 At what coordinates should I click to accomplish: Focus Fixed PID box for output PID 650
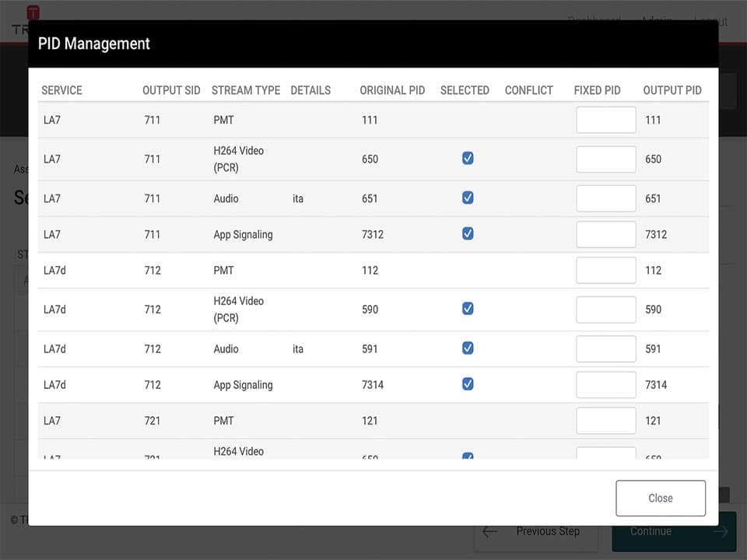coord(605,159)
